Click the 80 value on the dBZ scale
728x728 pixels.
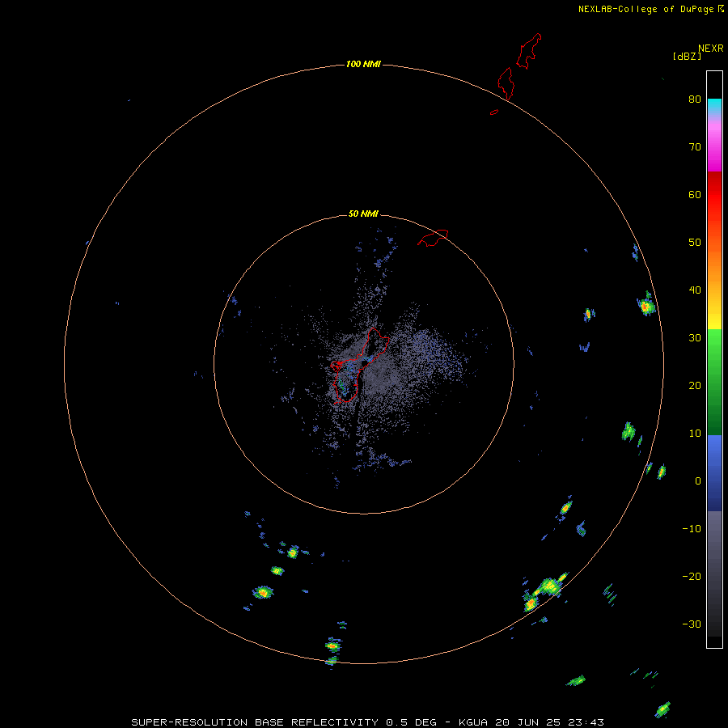(695, 99)
